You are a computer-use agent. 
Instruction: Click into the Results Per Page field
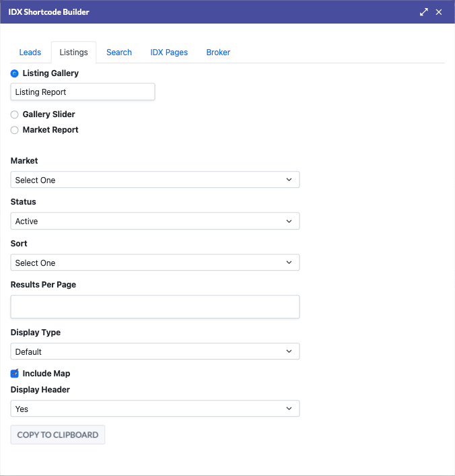(x=155, y=306)
